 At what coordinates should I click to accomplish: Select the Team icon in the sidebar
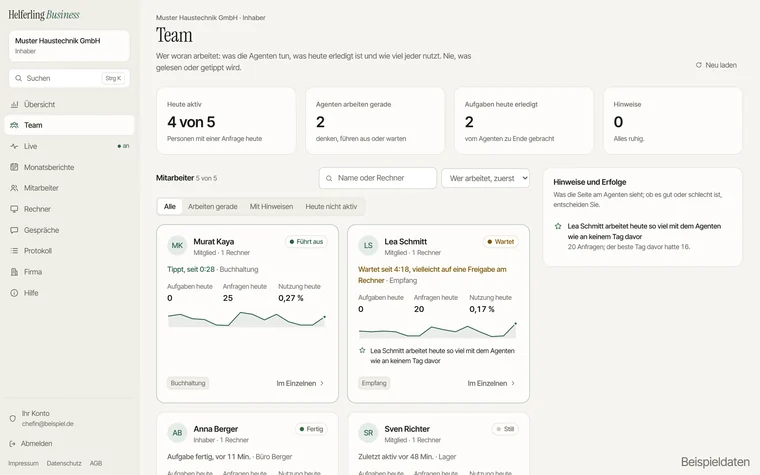click(x=15, y=125)
